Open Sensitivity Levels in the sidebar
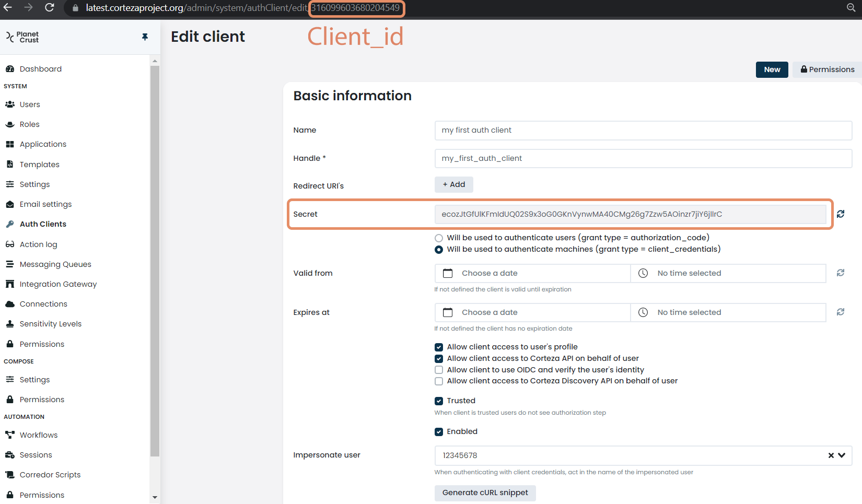This screenshot has width=862, height=504. (51, 324)
